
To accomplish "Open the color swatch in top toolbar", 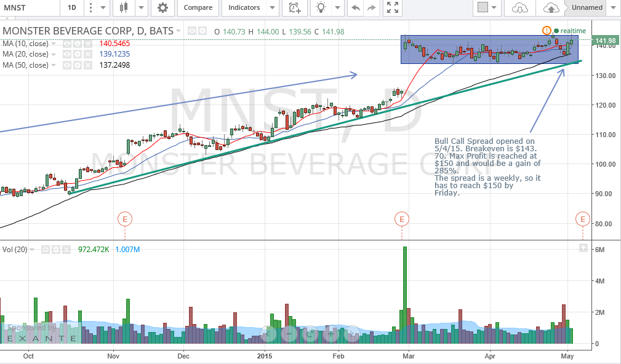I will click(x=483, y=7).
